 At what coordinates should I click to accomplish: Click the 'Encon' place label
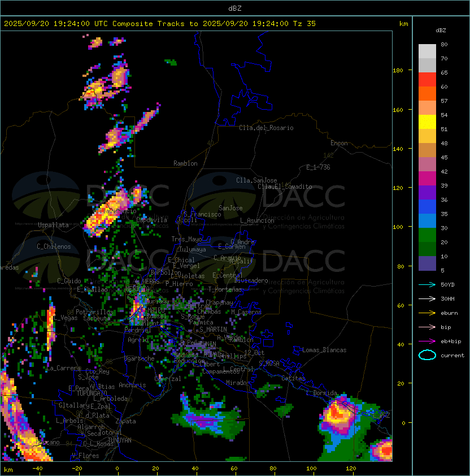[x=339, y=143]
